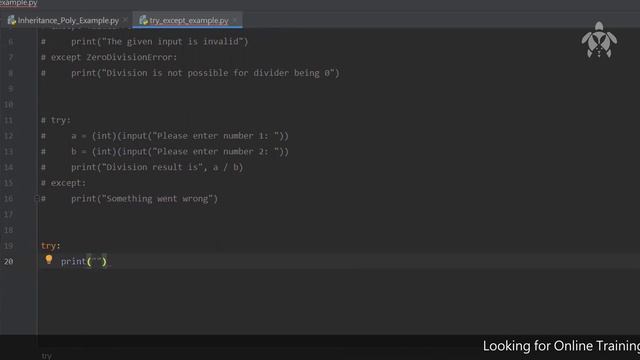The width and height of the screenshot is (640, 360).
Task: Click the "# except:" comment on line 15
Action: (x=64, y=183)
